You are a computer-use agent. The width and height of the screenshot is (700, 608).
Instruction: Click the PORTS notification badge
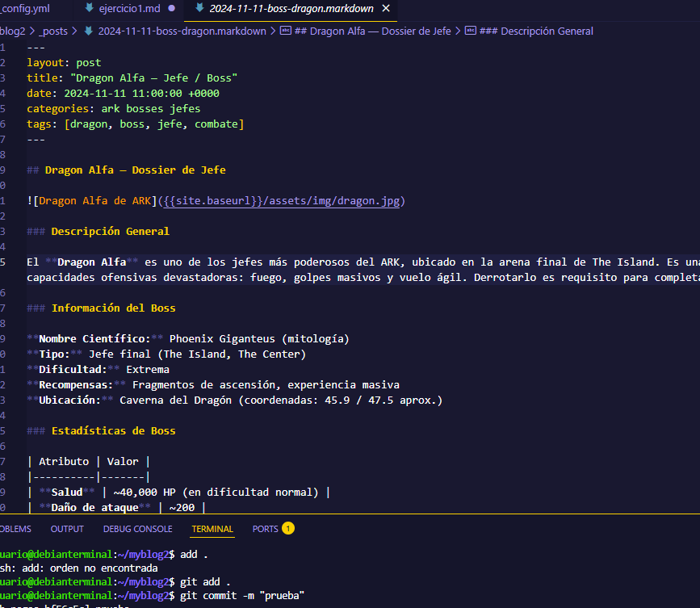[288, 529]
